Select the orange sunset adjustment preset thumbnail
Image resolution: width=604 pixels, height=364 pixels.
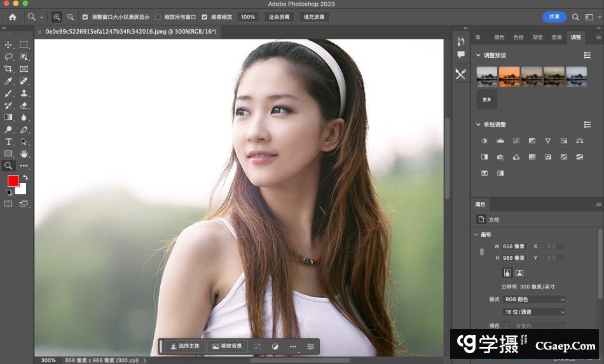pos(509,76)
